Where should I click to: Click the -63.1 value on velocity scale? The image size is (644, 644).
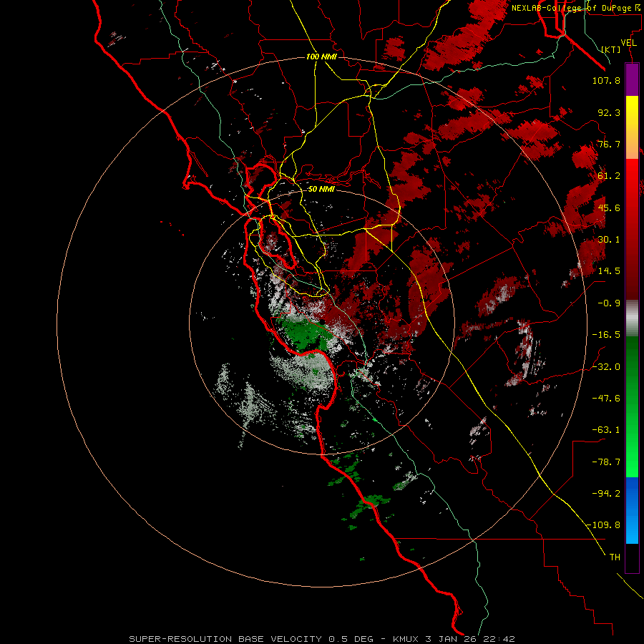point(606,430)
